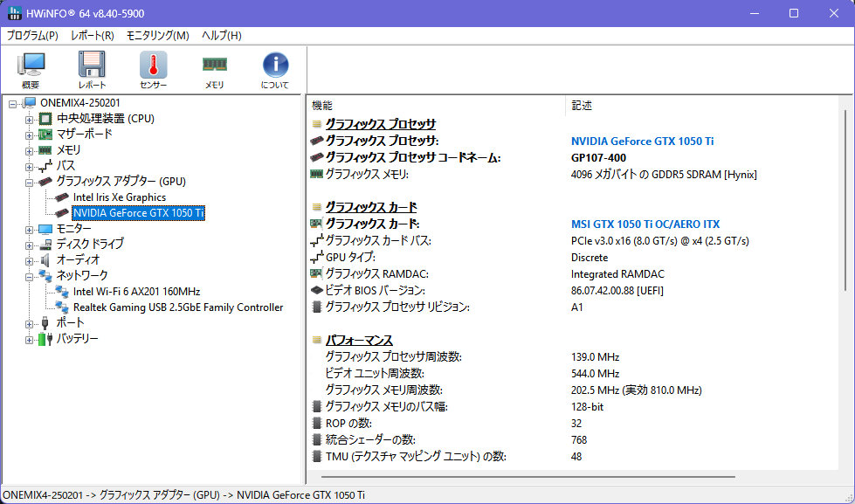Collapse the グラフィックス アダプター (GPU) node
855x504 pixels.
30,182
